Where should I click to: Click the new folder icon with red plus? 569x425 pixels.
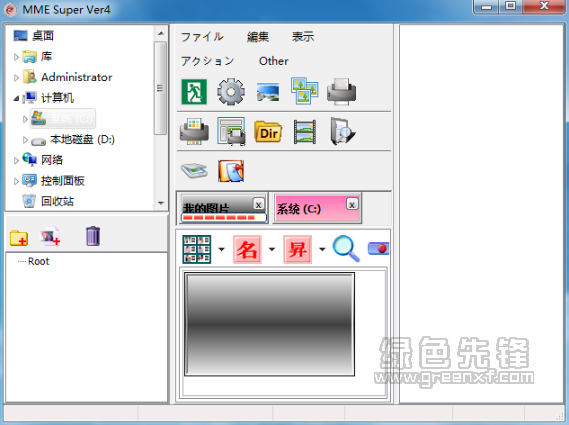pyautogui.click(x=19, y=238)
